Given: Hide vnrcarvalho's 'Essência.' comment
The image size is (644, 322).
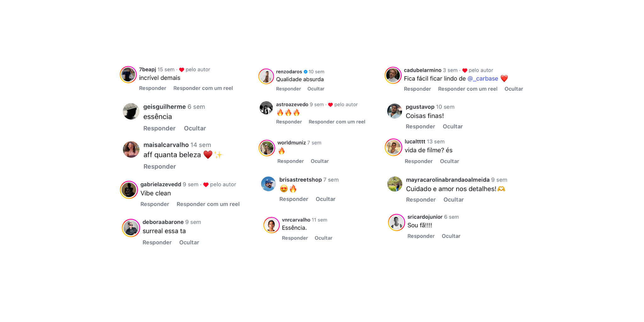Looking at the screenshot, I should pos(323,238).
